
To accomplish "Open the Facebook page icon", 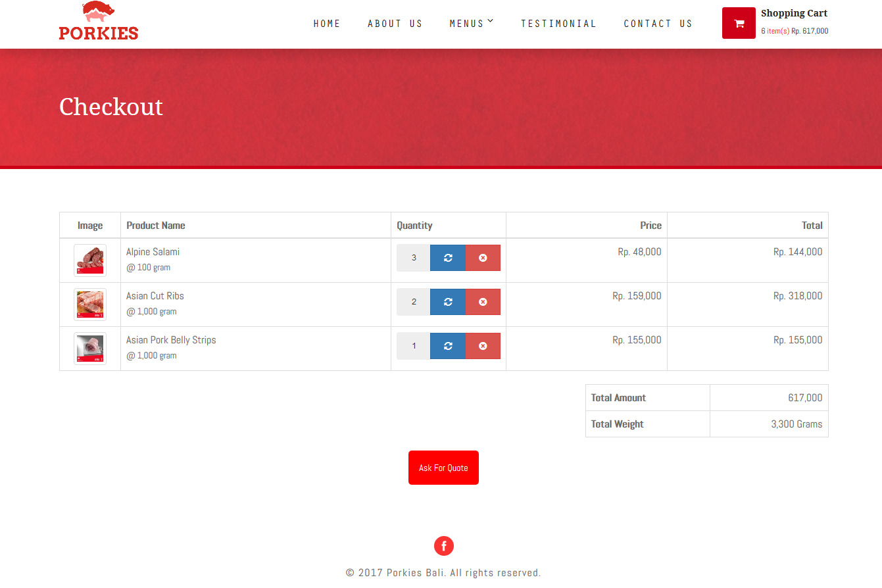I will point(443,546).
